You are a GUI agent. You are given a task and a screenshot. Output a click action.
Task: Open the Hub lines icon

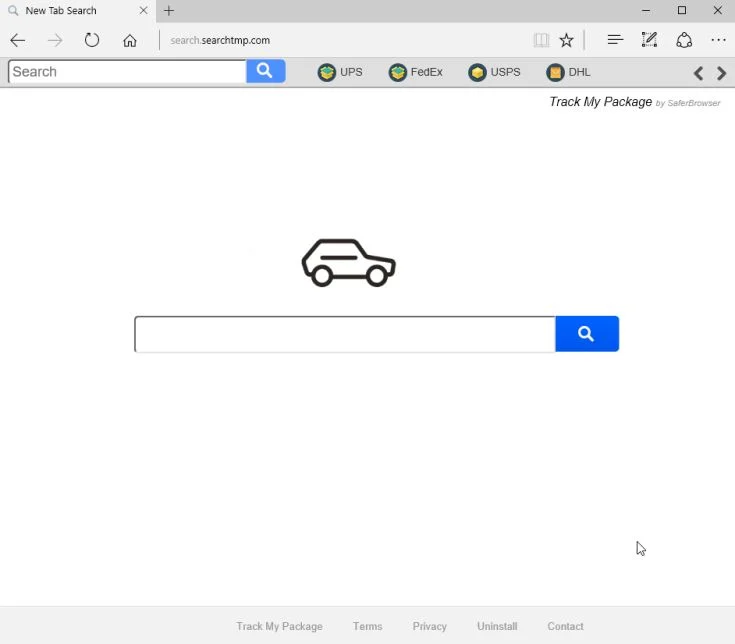pyautogui.click(x=615, y=40)
